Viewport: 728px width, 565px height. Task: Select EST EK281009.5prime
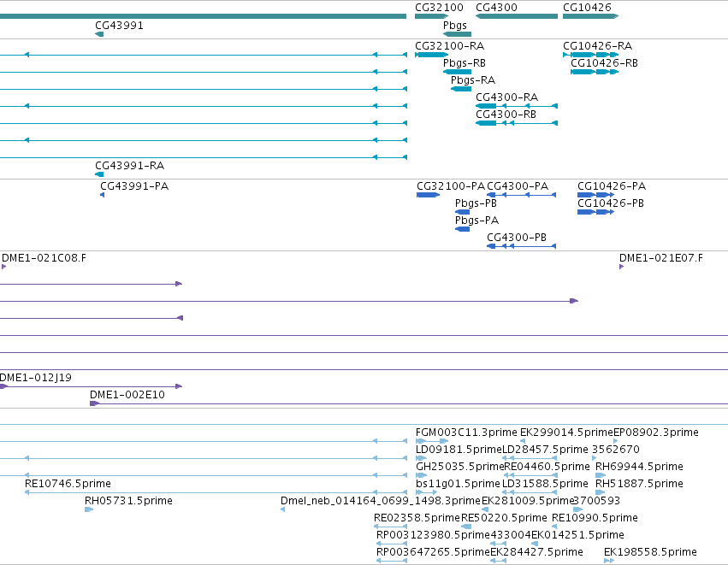pos(485,509)
